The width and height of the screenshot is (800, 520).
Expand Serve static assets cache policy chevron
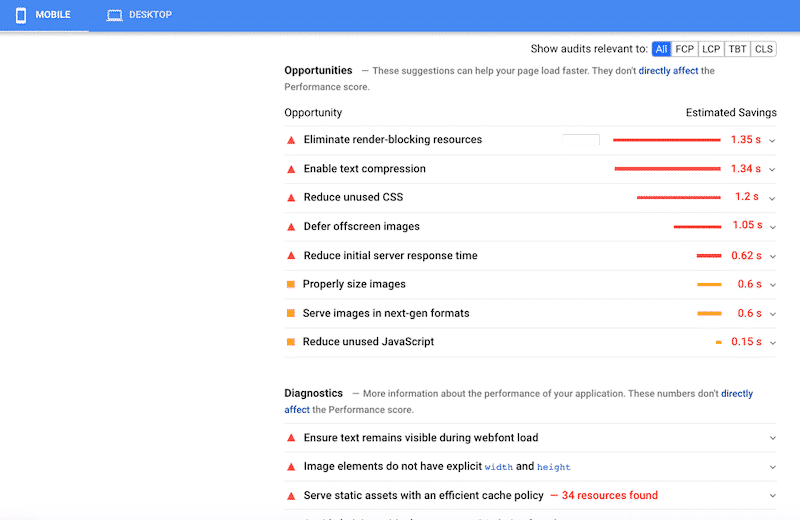pyautogui.click(x=773, y=496)
